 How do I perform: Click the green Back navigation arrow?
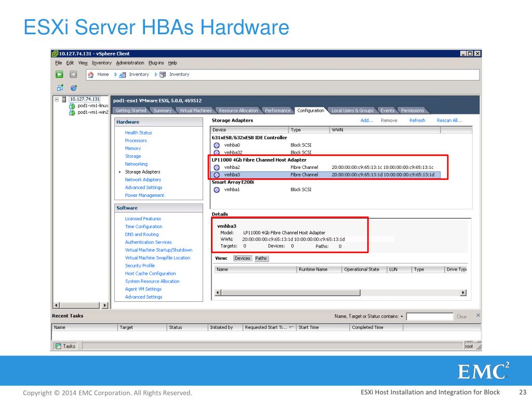[x=59, y=74]
